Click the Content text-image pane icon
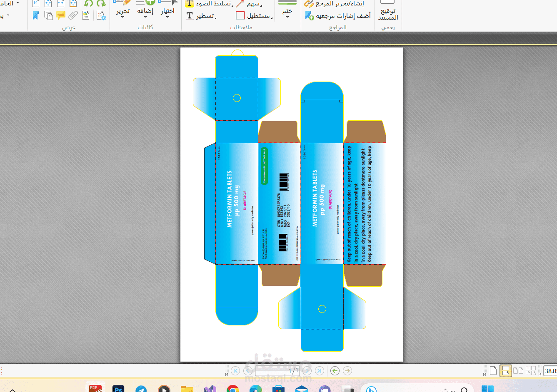 point(86,16)
